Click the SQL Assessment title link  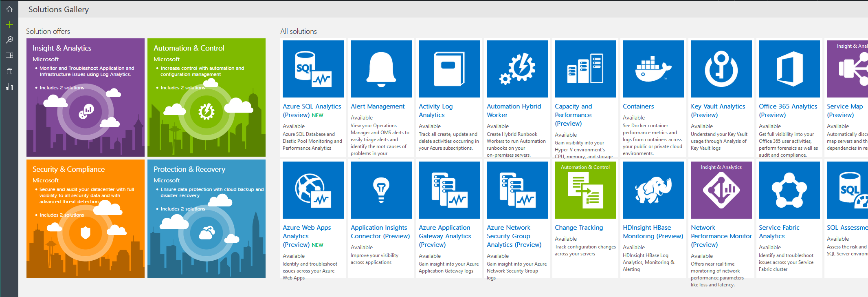point(847,228)
